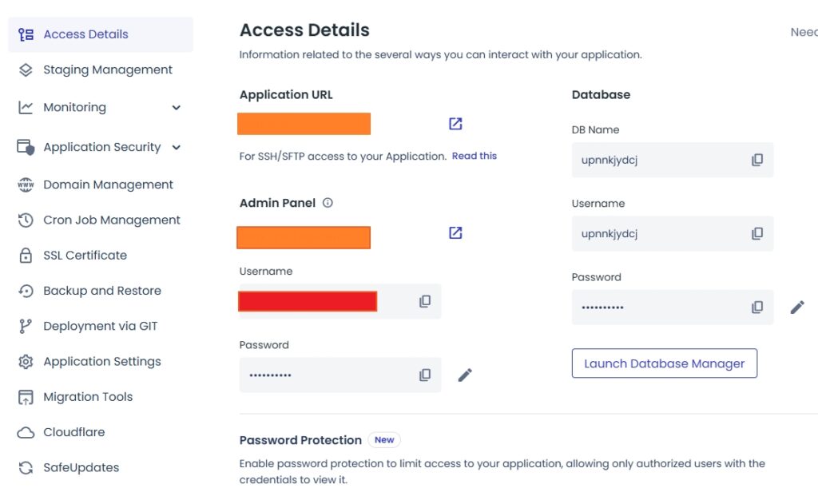Open the Admin Panel external link icon
The image size is (818, 504).
pos(455,233)
